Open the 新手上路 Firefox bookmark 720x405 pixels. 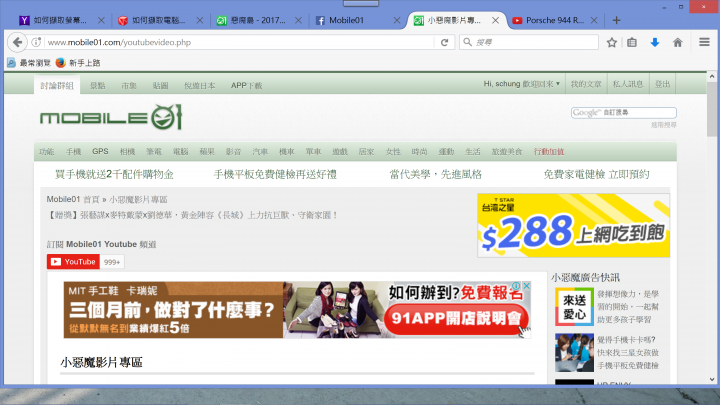78,63
